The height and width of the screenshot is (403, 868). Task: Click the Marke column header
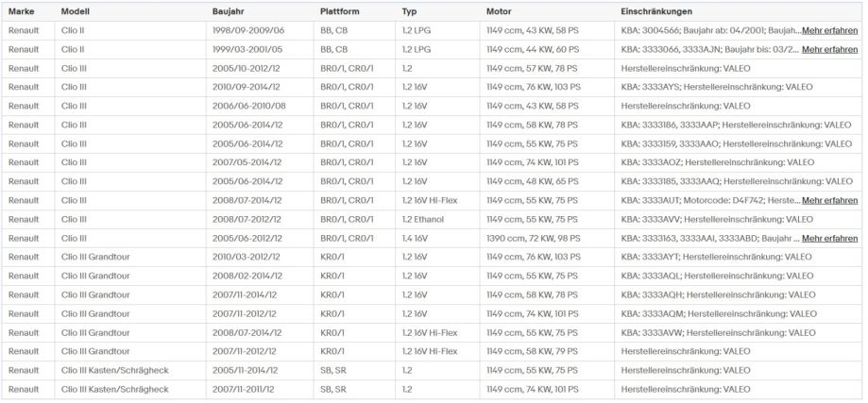(22, 10)
